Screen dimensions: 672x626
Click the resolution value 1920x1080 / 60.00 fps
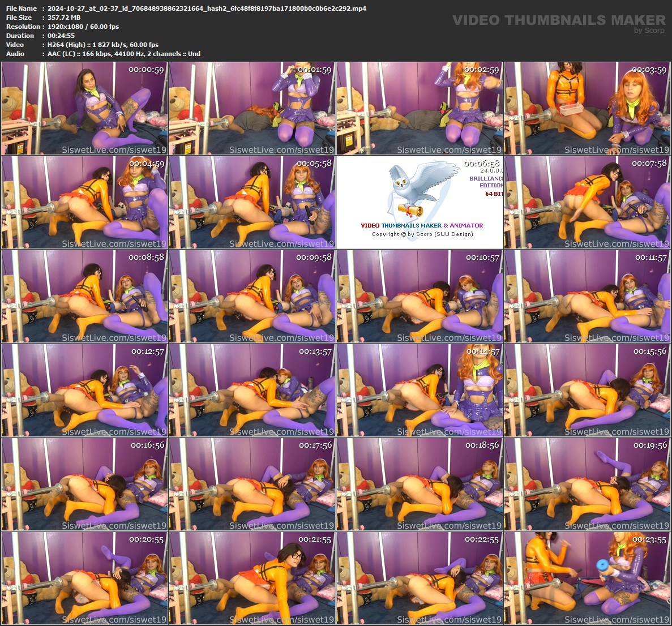pos(83,27)
